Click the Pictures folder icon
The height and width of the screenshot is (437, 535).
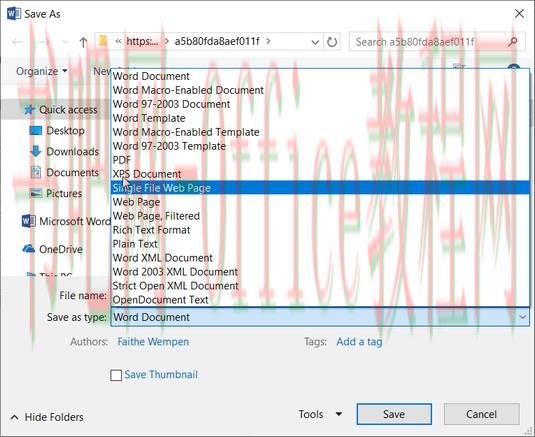click(36, 193)
